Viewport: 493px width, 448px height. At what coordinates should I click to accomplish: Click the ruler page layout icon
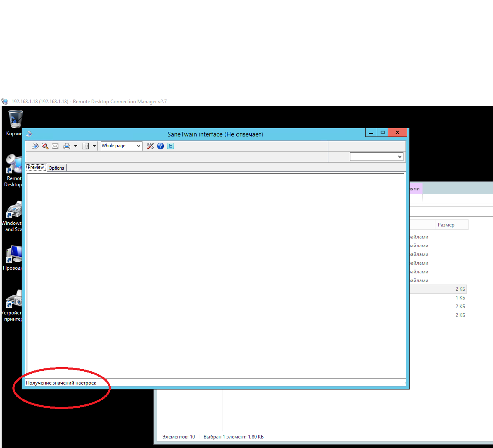85,146
